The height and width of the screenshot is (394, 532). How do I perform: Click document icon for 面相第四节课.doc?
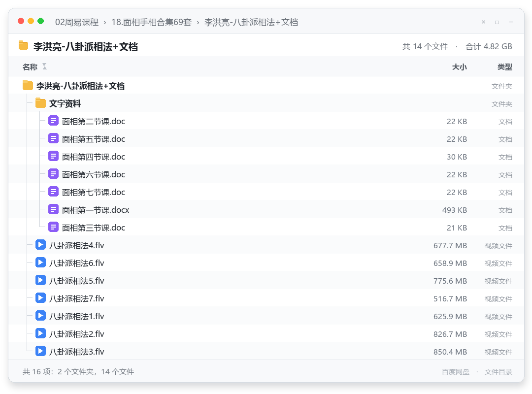[53, 156]
